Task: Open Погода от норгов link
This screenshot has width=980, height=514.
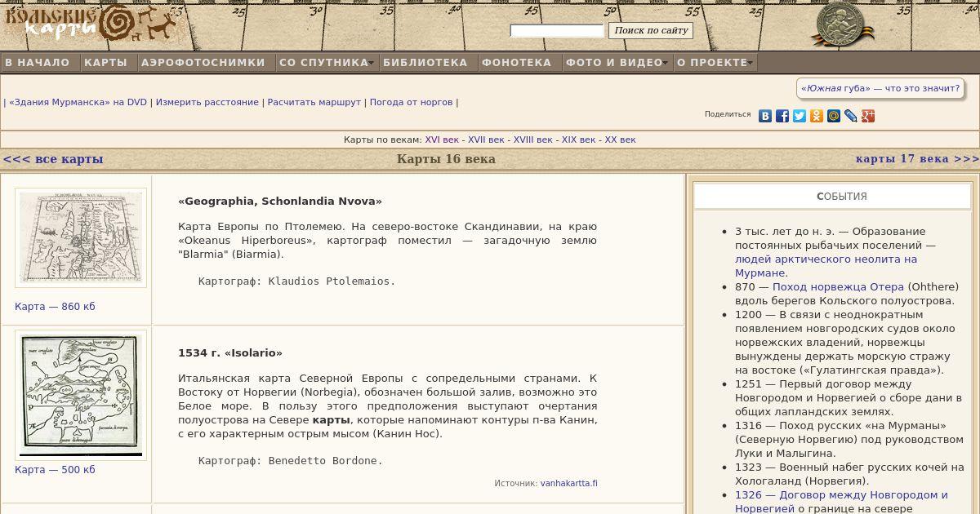Action: pos(412,103)
